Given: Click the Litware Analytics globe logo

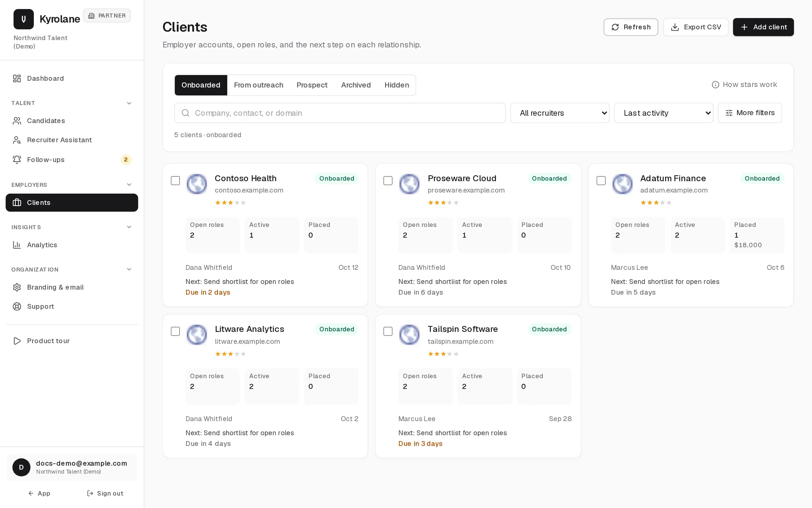Looking at the screenshot, I should (x=197, y=335).
